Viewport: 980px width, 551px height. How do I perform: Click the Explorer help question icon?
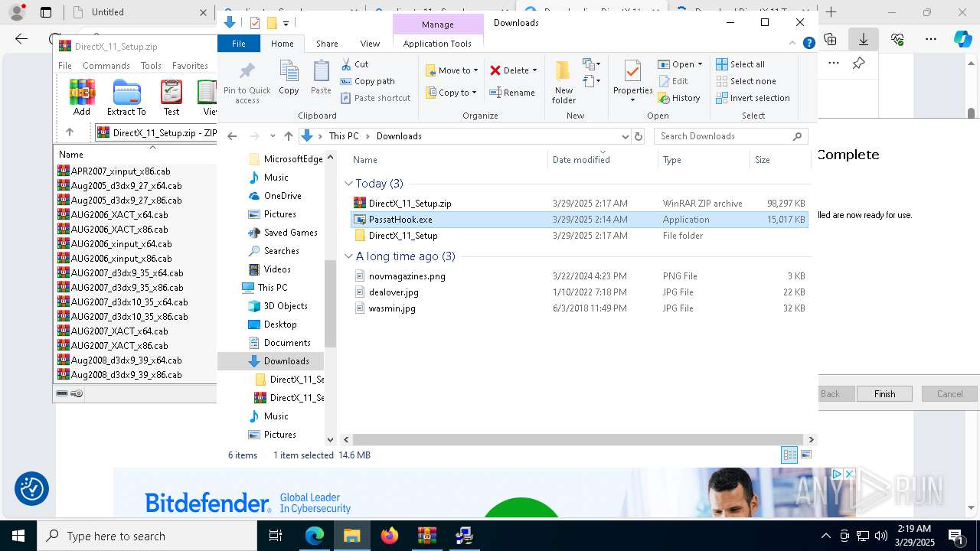pos(808,44)
